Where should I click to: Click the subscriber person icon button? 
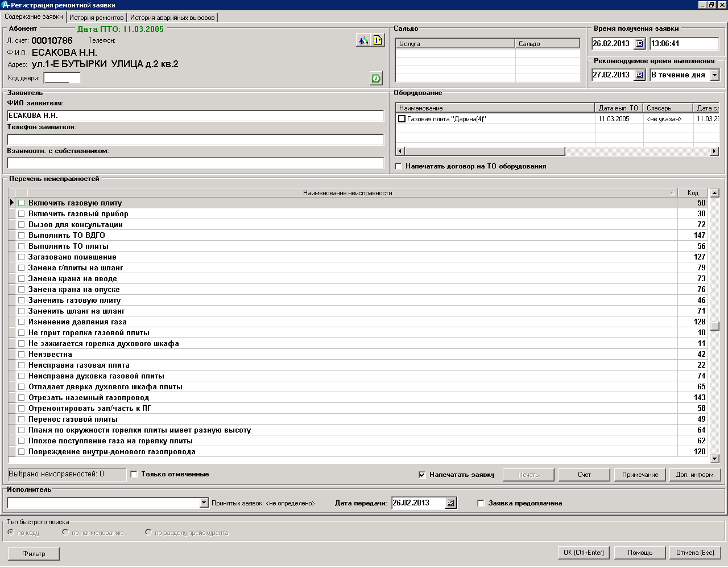pos(363,40)
